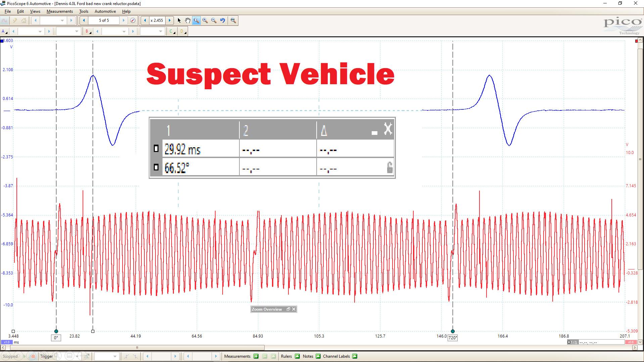Toggle the 29.92 ms ruler row marker
Screen dimensions: 644x362
coord(156,149)
